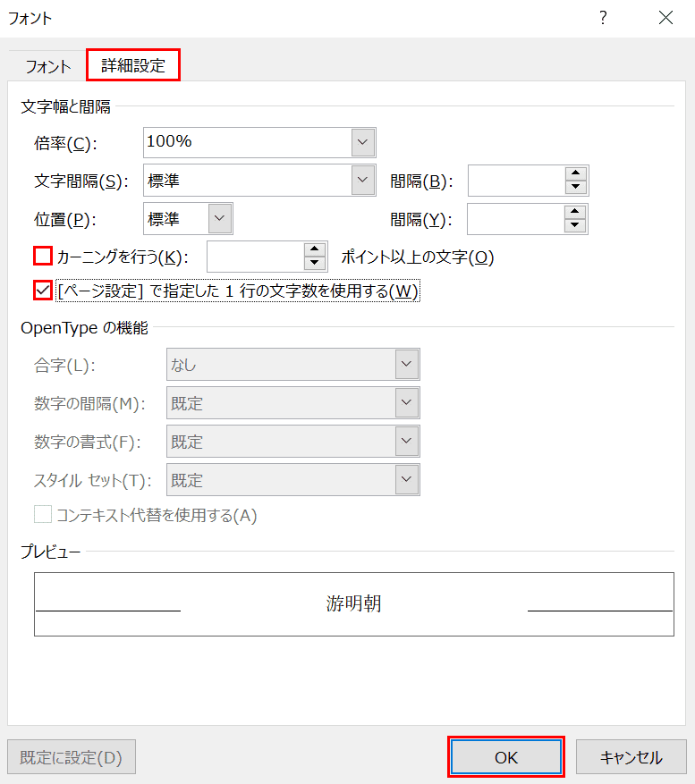This screenshot has width=695, height=784.
Task: Increase the kerning point size spinner
Action: (x=314, y=249)
